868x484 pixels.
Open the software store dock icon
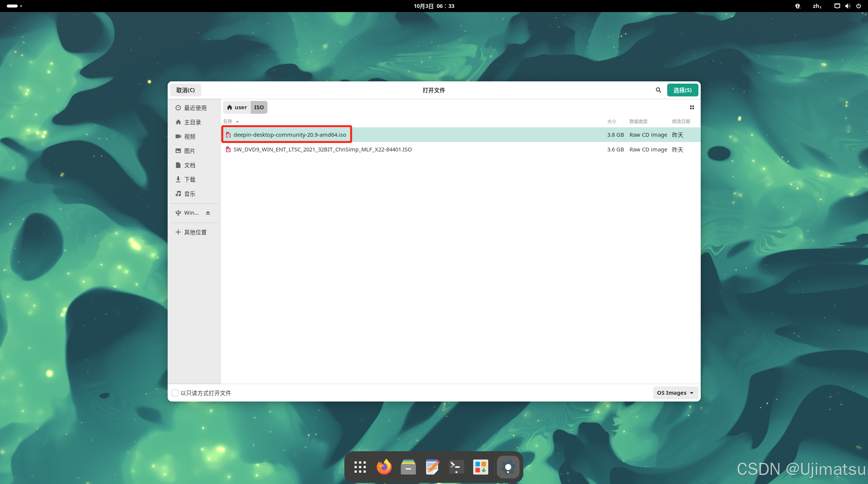pos(480,467)
